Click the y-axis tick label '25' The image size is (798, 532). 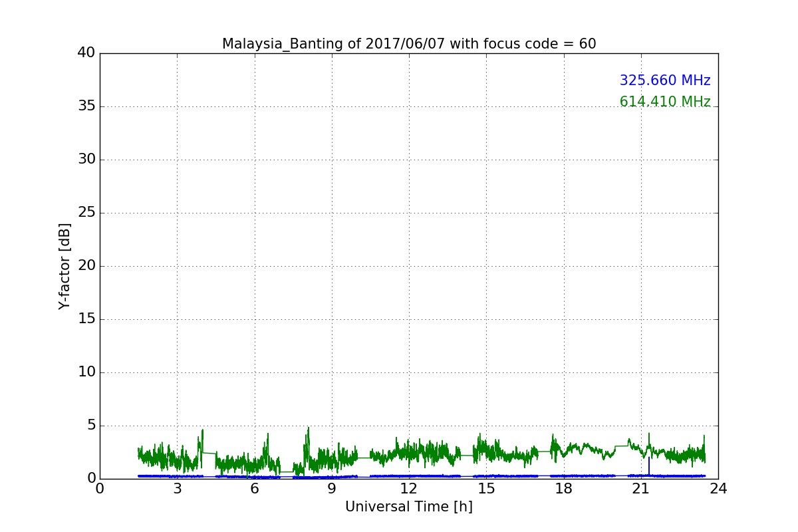tap(86, 213)
